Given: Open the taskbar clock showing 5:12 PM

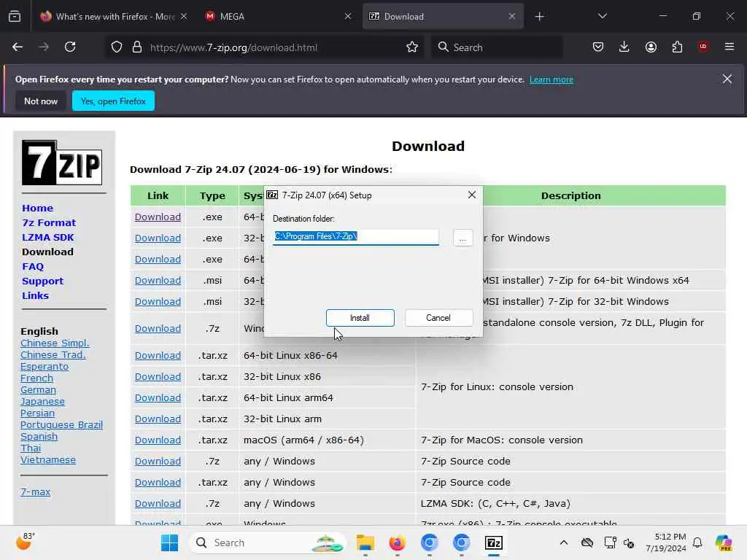Looking at the screenshot, I should 665,542.
